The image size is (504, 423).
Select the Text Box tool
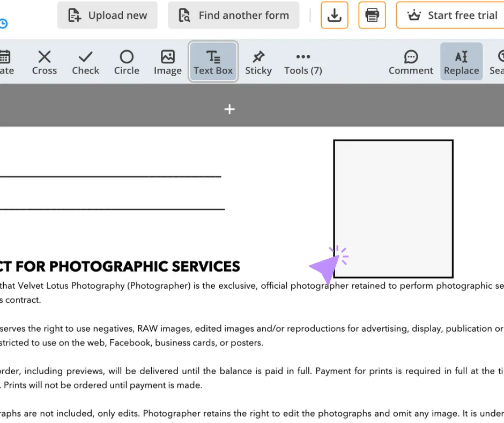tap(213, 61)
